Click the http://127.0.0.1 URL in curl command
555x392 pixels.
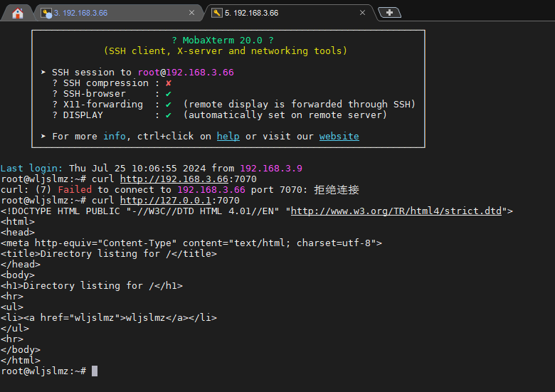[166, 200]
